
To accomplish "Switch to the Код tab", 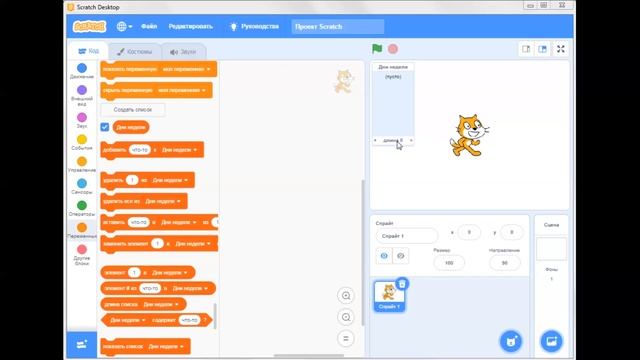I will point(89,51).
